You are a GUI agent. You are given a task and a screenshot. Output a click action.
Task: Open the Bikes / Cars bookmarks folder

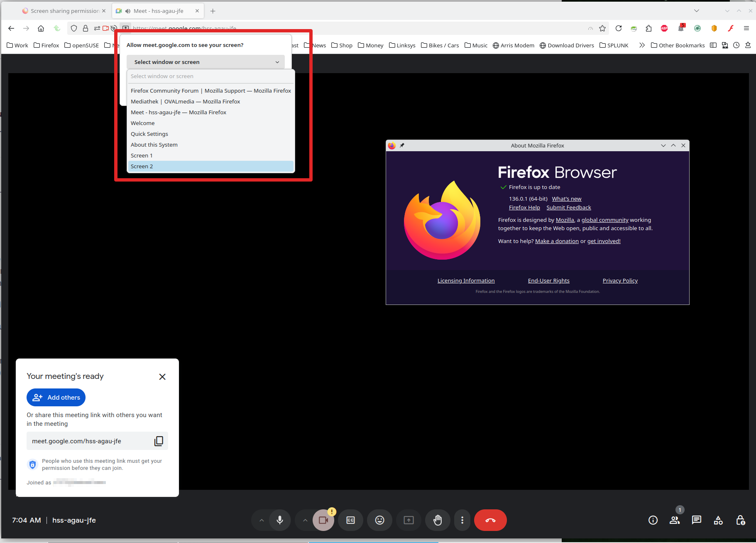pyautogui.click(x=440, y=45)
